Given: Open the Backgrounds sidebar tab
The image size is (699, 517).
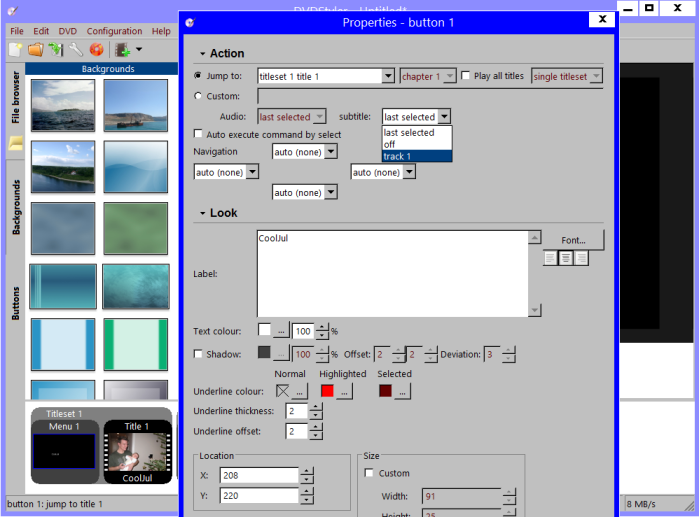Looking at the screenshot, I should [x=16, y=207].
